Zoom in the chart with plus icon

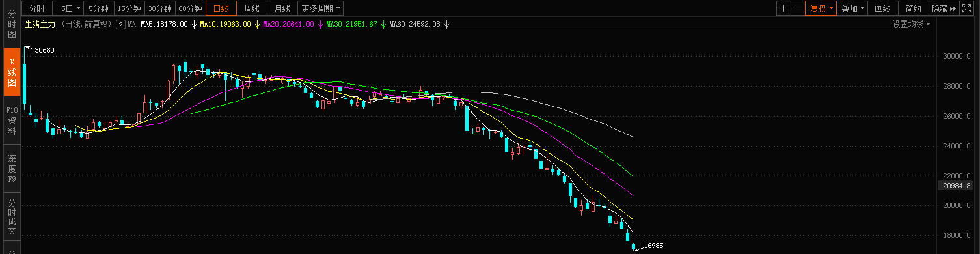click(x=783, y=8)
